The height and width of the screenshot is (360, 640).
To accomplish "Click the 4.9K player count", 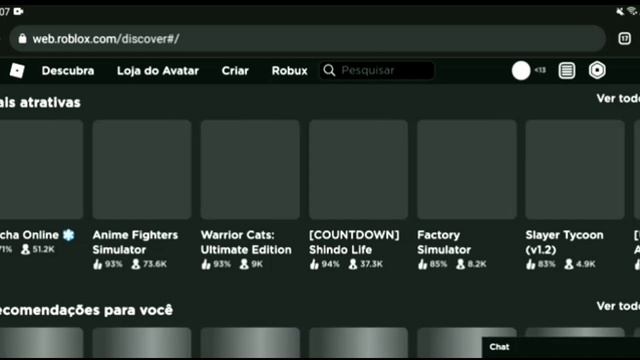I will click(x=585, y=264).
